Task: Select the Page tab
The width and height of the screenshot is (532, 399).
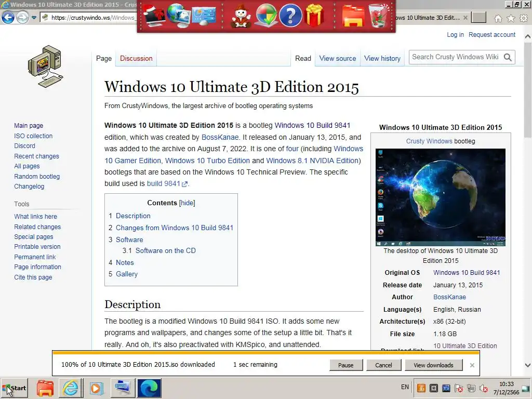Action: pyautogui.click(x=104, y=58)
